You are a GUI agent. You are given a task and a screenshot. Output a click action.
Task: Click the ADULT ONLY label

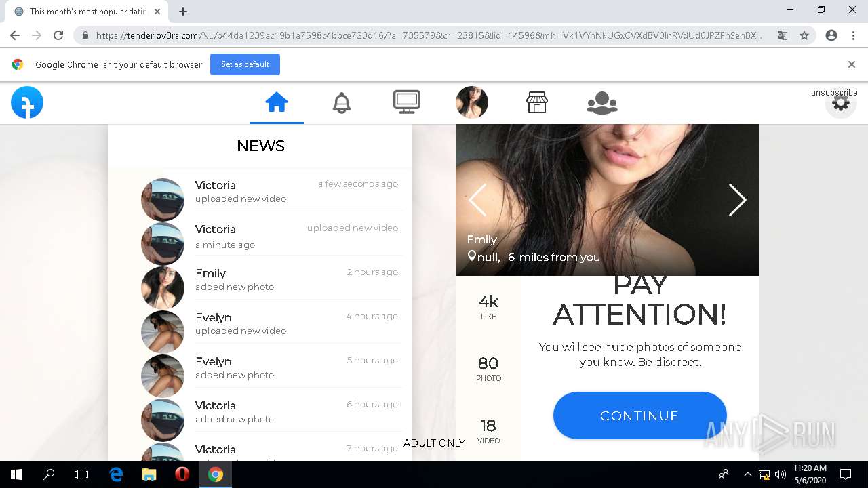pyautogui.click(x=434, y=443)
